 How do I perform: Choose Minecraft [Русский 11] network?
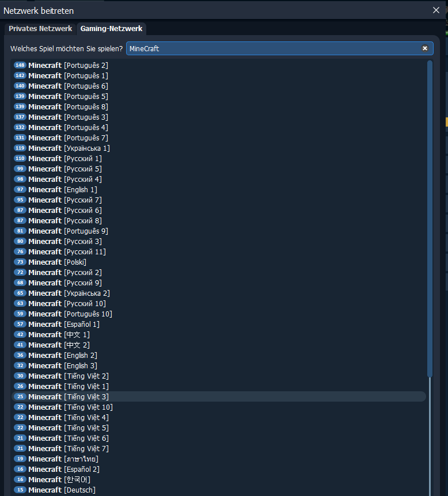[x=219, y=252]
